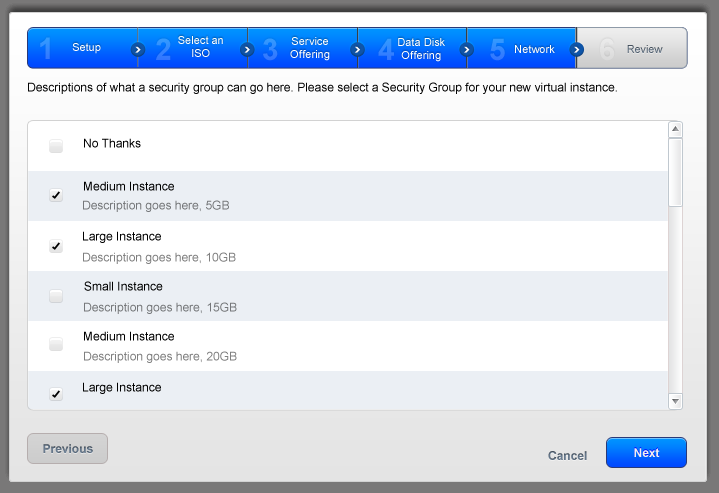Click the blue Next button
This screenshot has height=493, width=719.
(646, 453)
